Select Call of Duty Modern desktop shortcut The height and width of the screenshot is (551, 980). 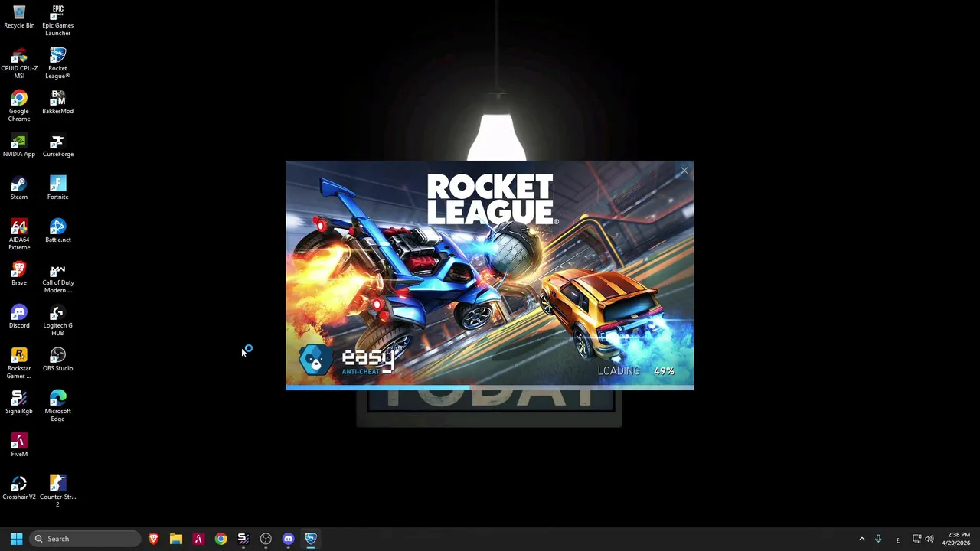pyautogui.click(x=57, y=277)
